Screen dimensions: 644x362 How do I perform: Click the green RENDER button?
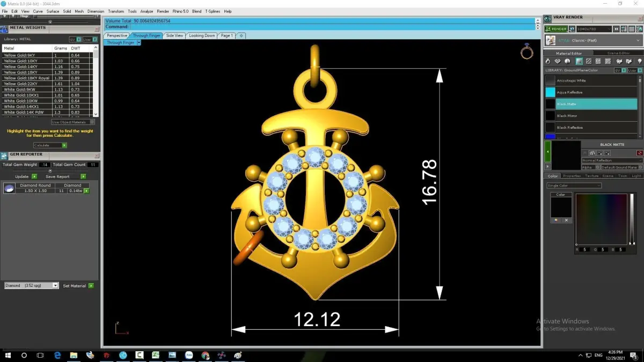pyautogui.click(x=555, y=29)
